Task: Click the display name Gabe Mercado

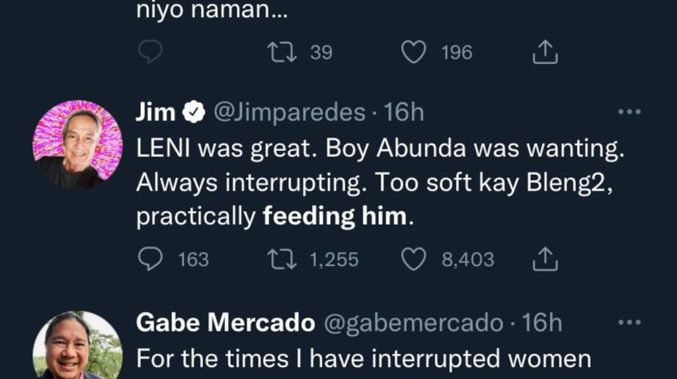Action: (x=225, y=322)
